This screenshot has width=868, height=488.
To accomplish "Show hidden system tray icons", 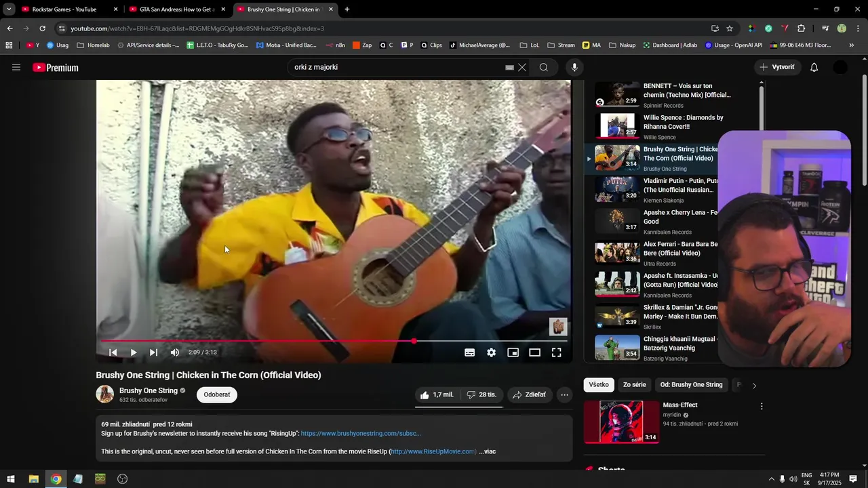I will [x=771, y=479].
